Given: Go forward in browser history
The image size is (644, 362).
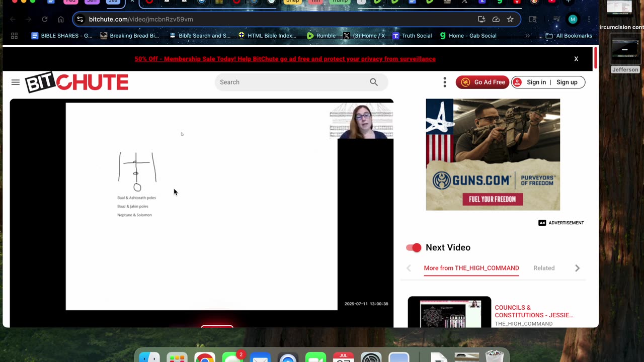Looking at the screenshot, I should pyautogui.click(x=29, y=19).
